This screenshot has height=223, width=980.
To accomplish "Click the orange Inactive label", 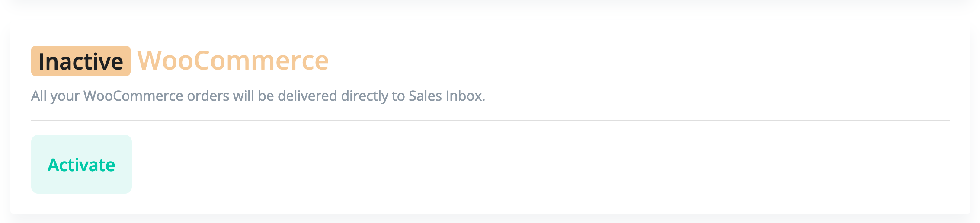I will point(81,61).
